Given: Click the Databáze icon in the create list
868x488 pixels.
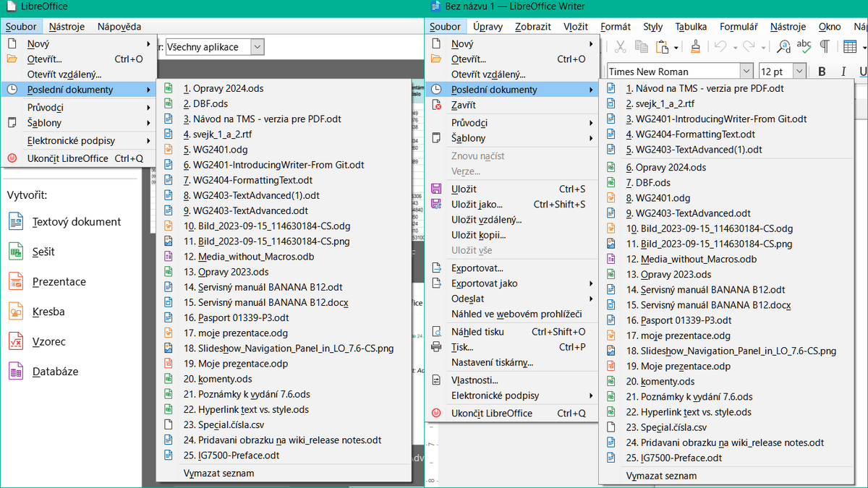Looking at the screenshot, I should coord(16,372).
